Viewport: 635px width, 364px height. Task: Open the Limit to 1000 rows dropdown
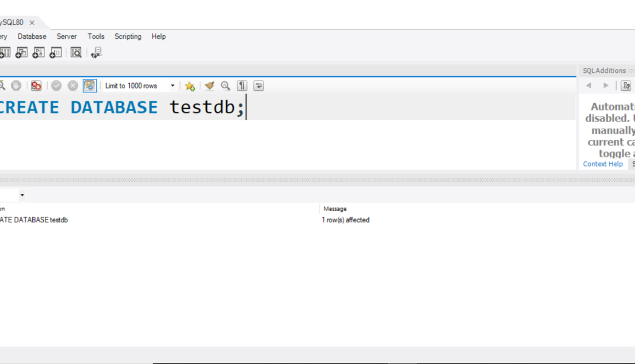tap(173, 85)
